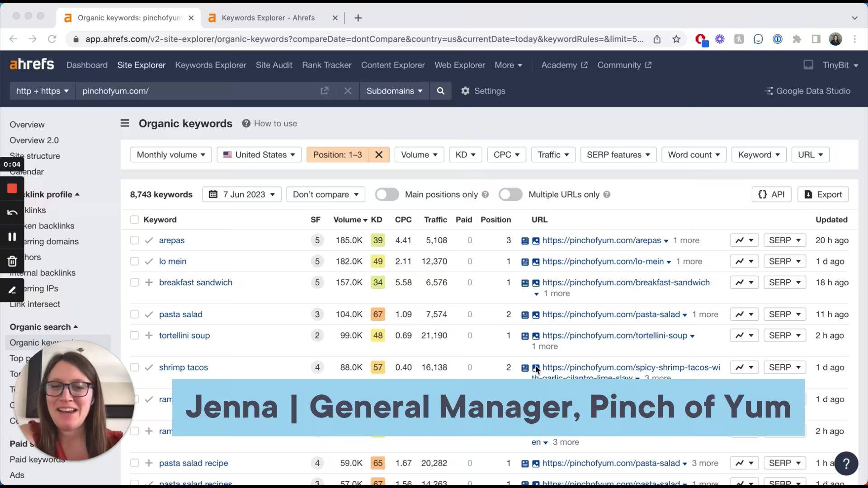Click the red stop recording button
This screenshot has height=488, width=868.
click(x=12, y=188)
